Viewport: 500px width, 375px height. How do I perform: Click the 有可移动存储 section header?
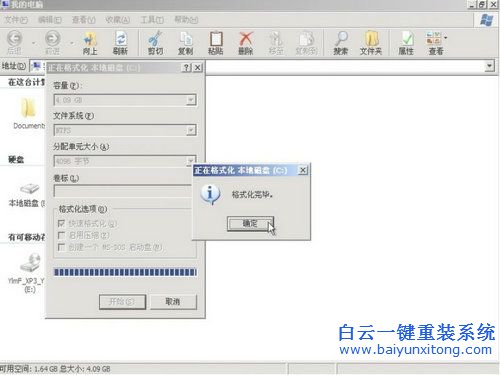26,237
